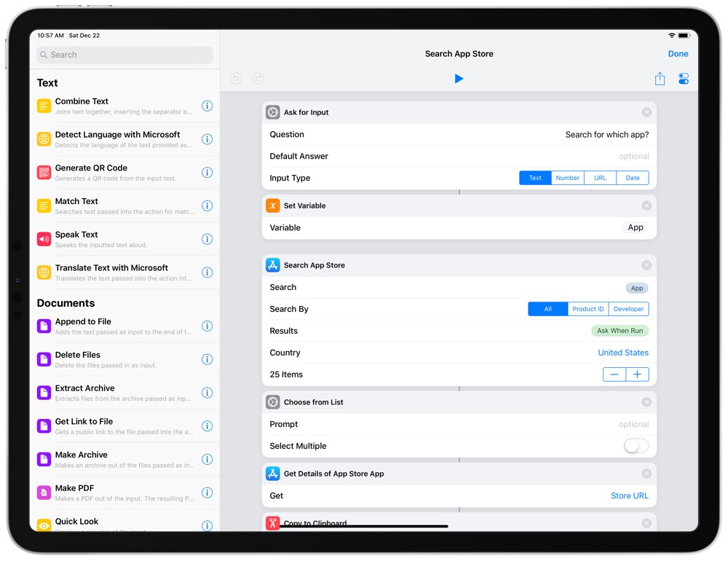Image resolution: width=728 pixels, height=561 pixels.
Task: Show info for Match Text
Action: tap(207, 206)
